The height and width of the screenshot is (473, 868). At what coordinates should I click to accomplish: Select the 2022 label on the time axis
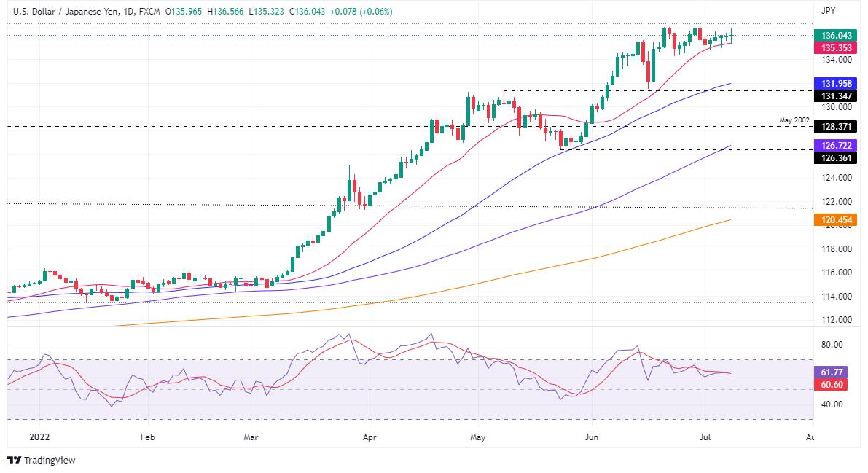click(x=39, y=437)
